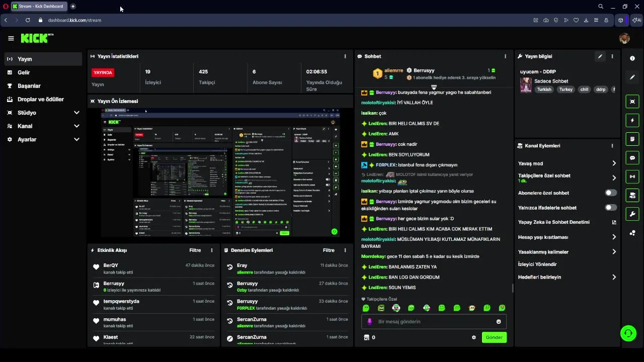
Task: Open chat settings gear next to Gönder
Action: [x=473, y=337]
